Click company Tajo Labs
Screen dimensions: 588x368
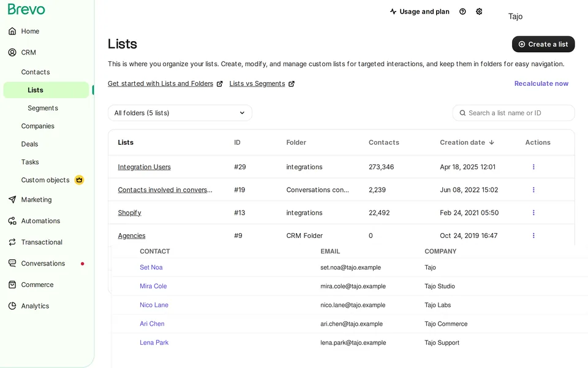(x=437, y=305)
